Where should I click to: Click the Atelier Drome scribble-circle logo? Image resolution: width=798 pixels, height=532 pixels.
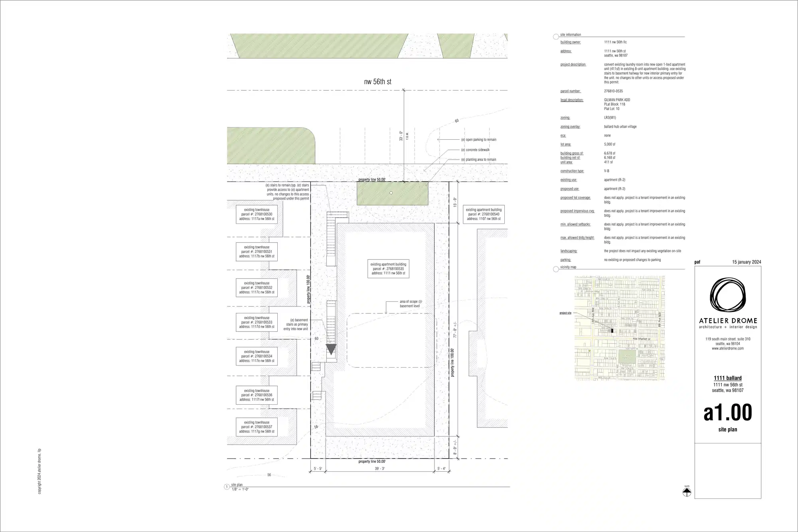[728, 295]
